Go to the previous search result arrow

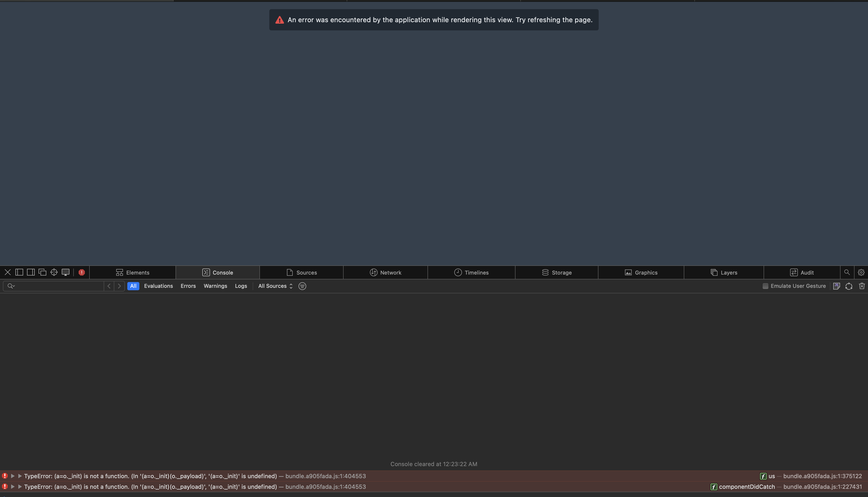(x=109, y=286)
